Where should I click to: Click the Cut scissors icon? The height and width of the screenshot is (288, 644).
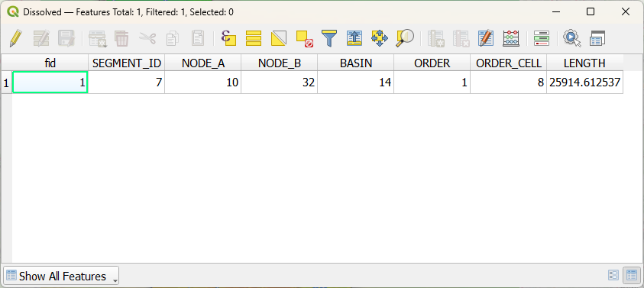pos(147,38)
